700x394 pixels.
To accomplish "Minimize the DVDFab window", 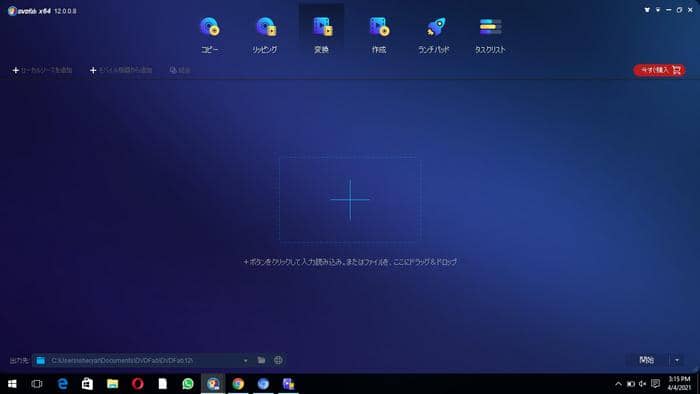I will 668,10.
